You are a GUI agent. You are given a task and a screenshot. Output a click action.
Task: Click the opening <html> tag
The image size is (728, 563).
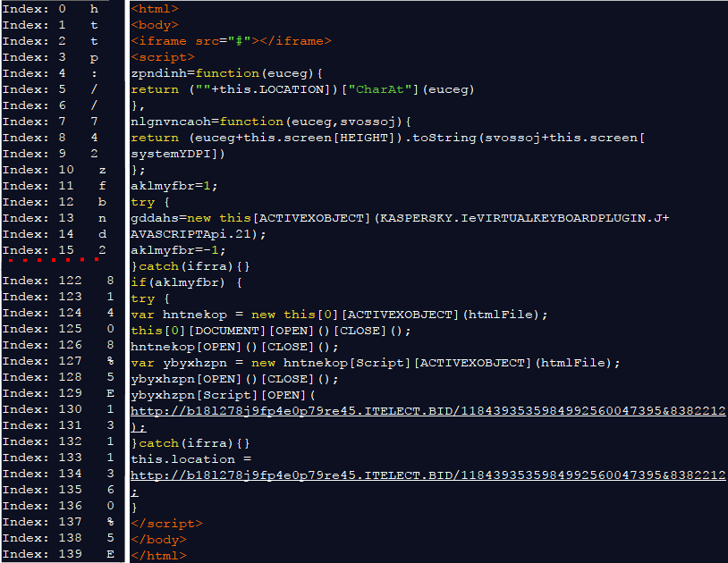click(155, 9)
